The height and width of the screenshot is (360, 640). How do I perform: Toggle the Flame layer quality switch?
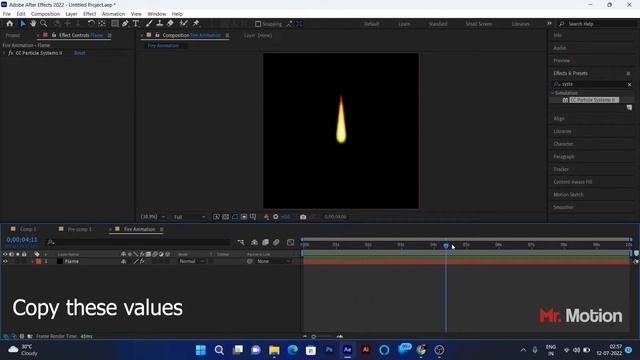pos(136,261)
